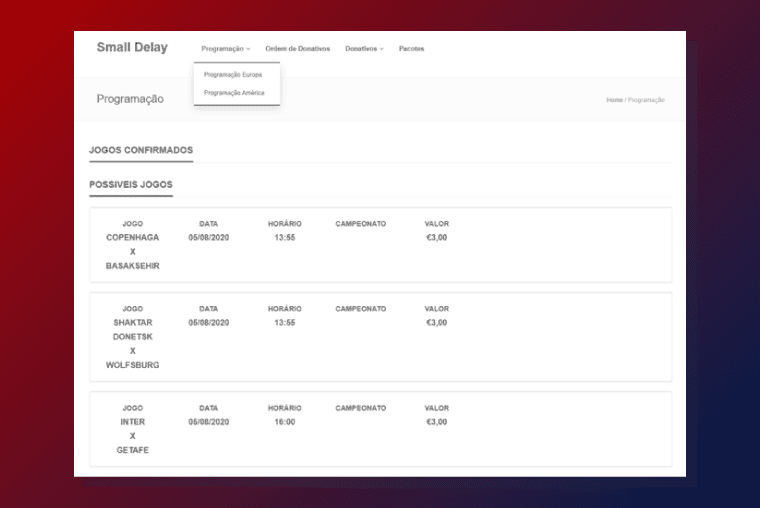Viewport: 760px width, 508px height.
Task: Click JOGO label in Inter card
Action: (x=132, y=408)
